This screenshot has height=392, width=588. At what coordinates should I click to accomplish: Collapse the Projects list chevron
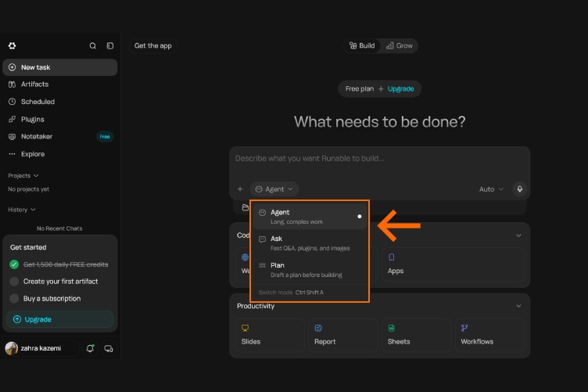click(x=36, y=175)
